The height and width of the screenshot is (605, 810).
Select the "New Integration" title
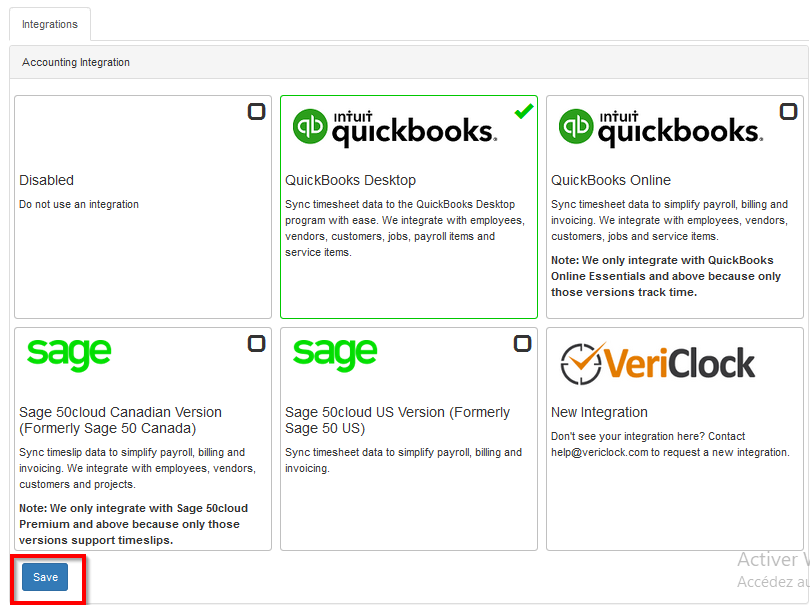tap(599, 412)
